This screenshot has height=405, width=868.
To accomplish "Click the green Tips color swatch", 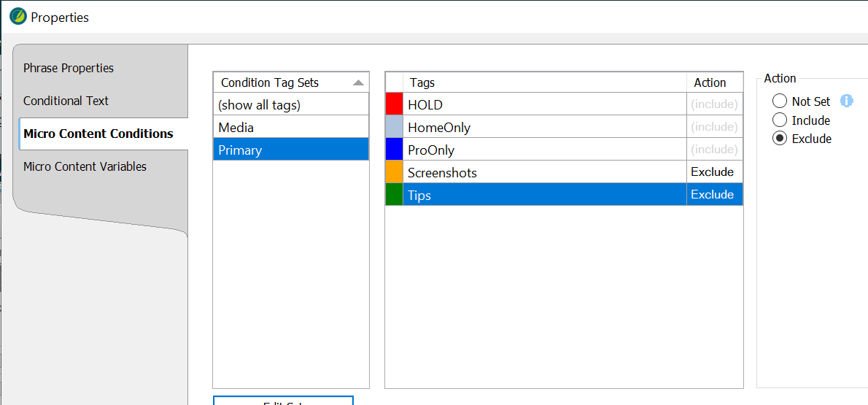I will (394, 195).
